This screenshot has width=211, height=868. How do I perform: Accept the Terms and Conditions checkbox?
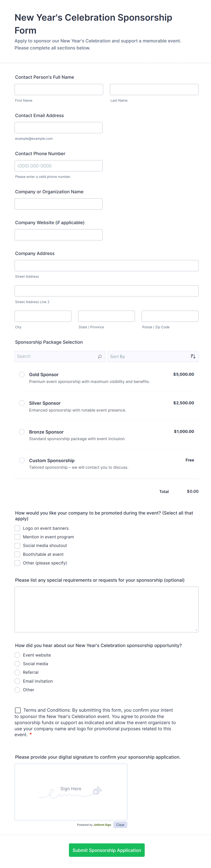click(18, 710)
